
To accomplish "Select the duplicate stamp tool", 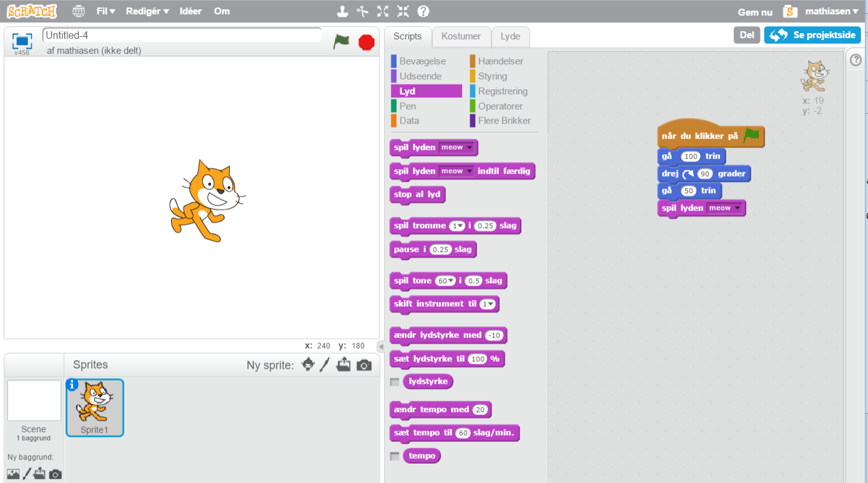I will (x=342, y=11).
